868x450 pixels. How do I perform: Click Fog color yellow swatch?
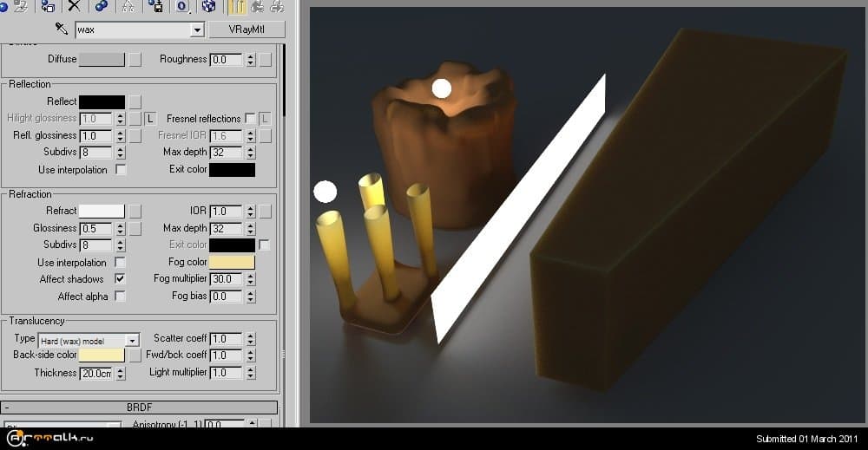click(232, 262)
